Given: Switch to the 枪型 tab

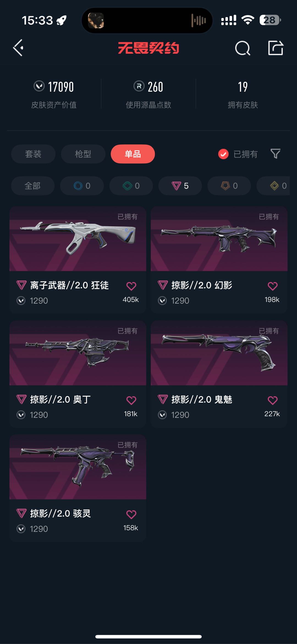Looking at the screenshot, I should pyautogui.click(x=83, y=154).
